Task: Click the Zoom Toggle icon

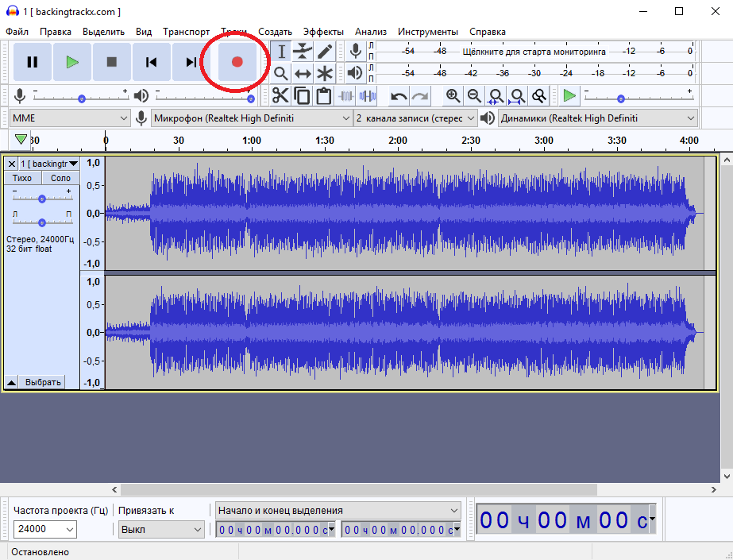Action: (539, 96)
